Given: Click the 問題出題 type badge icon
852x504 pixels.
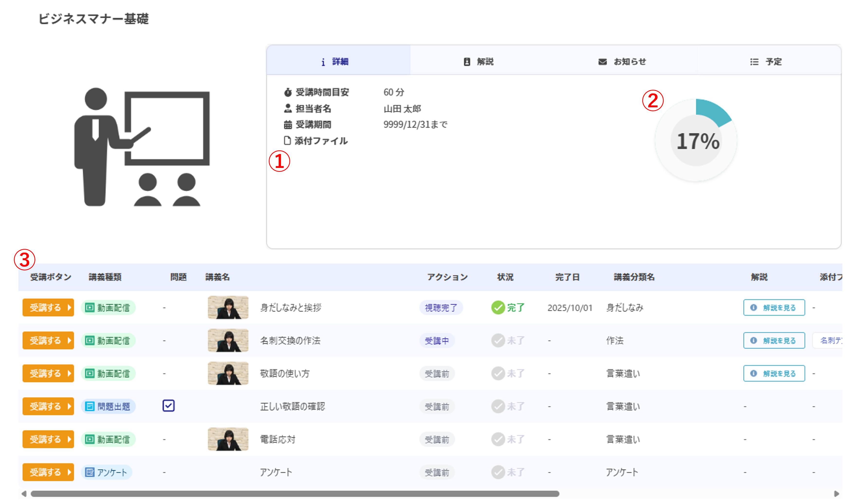Looking at the screenshot, I should pos(90,406).
